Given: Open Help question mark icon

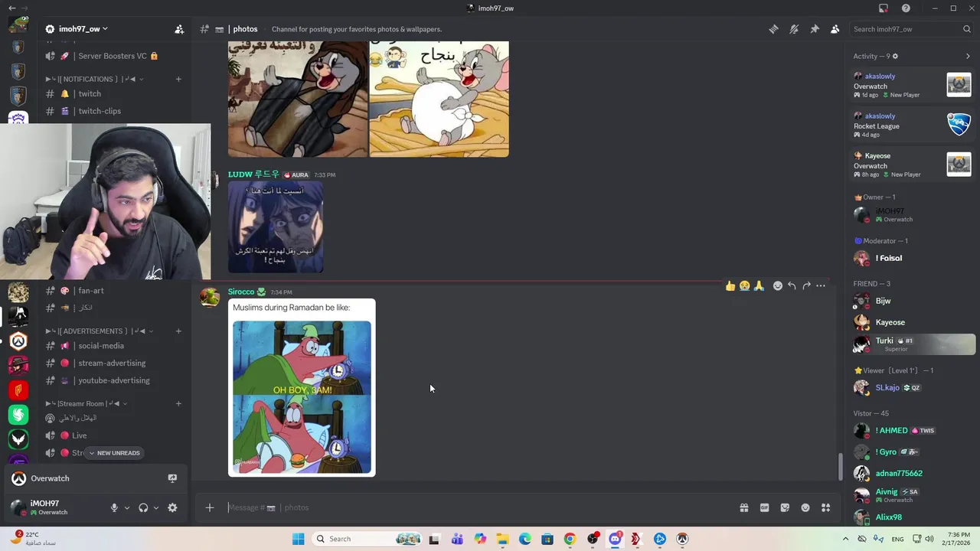Looking at the screenshot, I should point(906,8).
